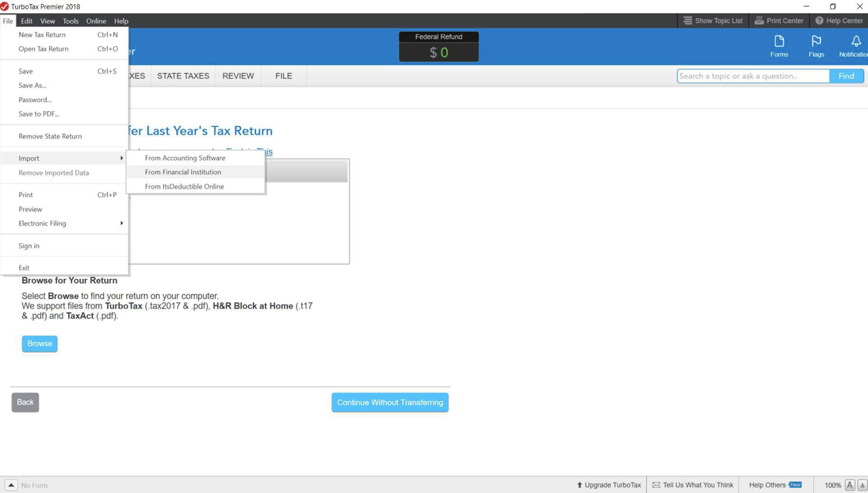Image resolution: width=868 pixels, height=493 pixels.
Task: Switch to the REVIEW tab
Action: click(x=238, y=76)
